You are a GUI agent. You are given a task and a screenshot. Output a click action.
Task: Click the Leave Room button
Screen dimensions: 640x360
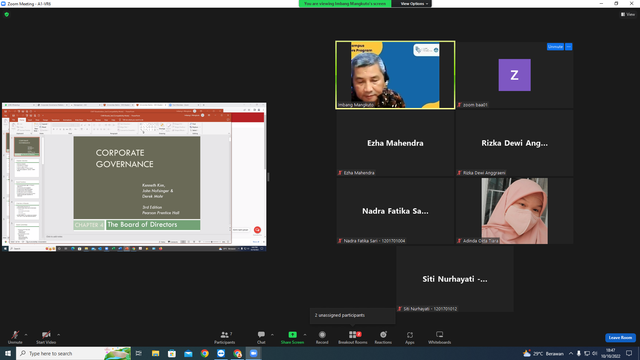[620, 338]
